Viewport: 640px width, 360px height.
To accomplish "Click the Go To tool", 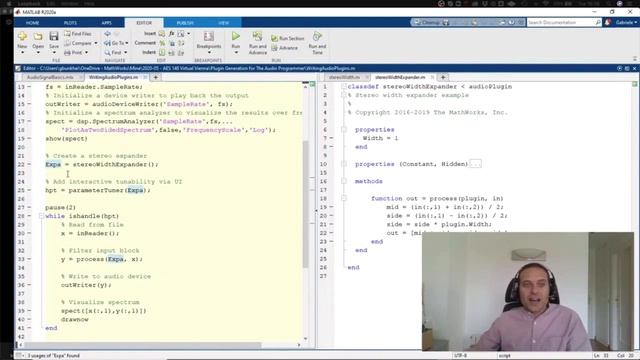I will (x=115, y=43).
